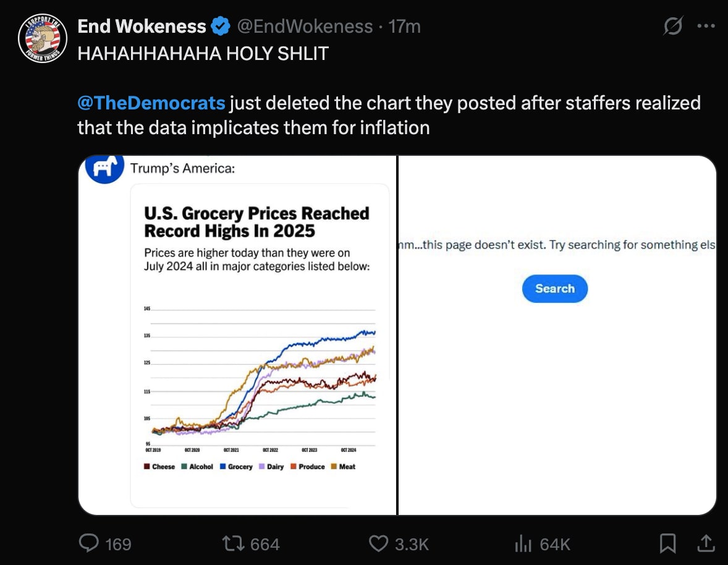Open the page doesn't exist screenshot image
This screenshot has height=565, width=728.
pos(557,335)
